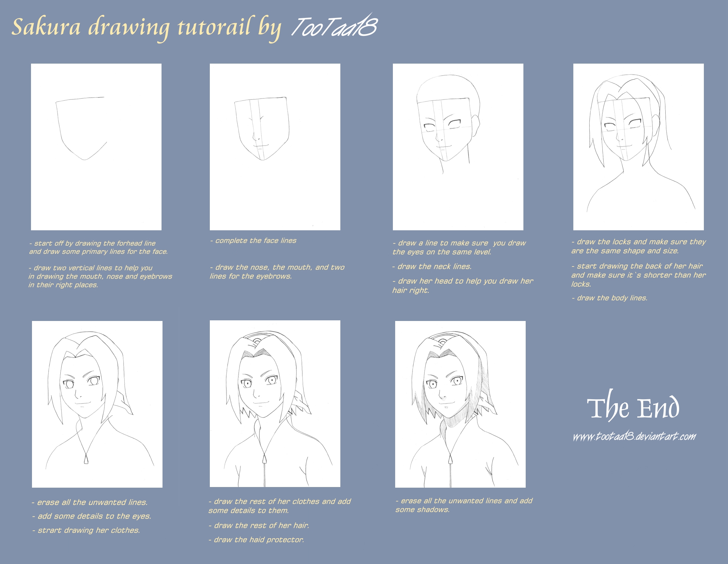Open the second step face lines sketch
Image resolution: width=728 pixels, height=564 pixels.
(275, 147)
